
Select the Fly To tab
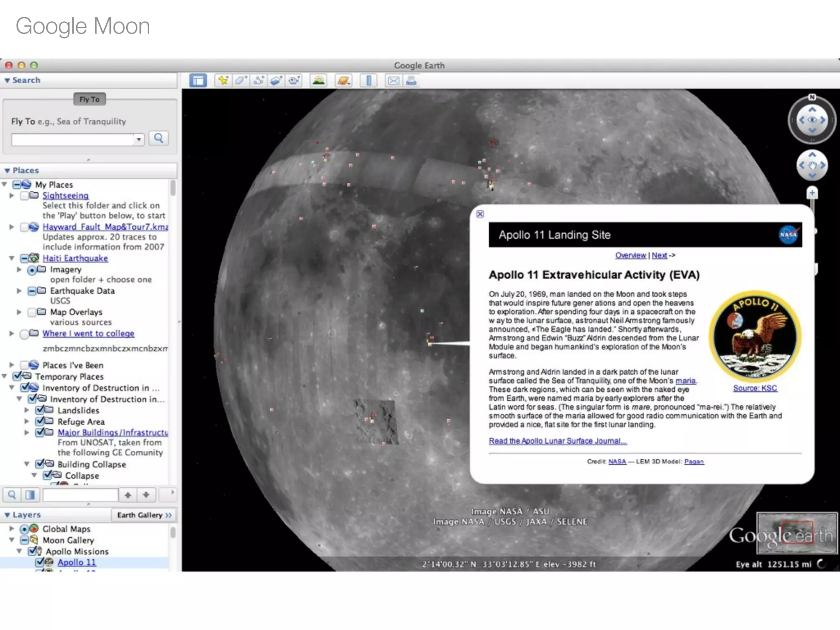point(89,99)
